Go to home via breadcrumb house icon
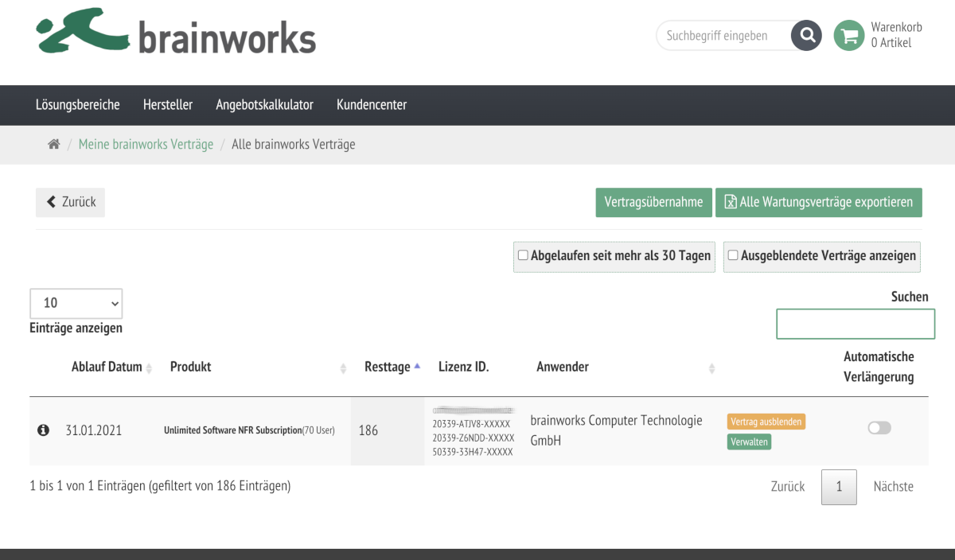This screenshot has height=560, width=955. click(x=54, y=145)
